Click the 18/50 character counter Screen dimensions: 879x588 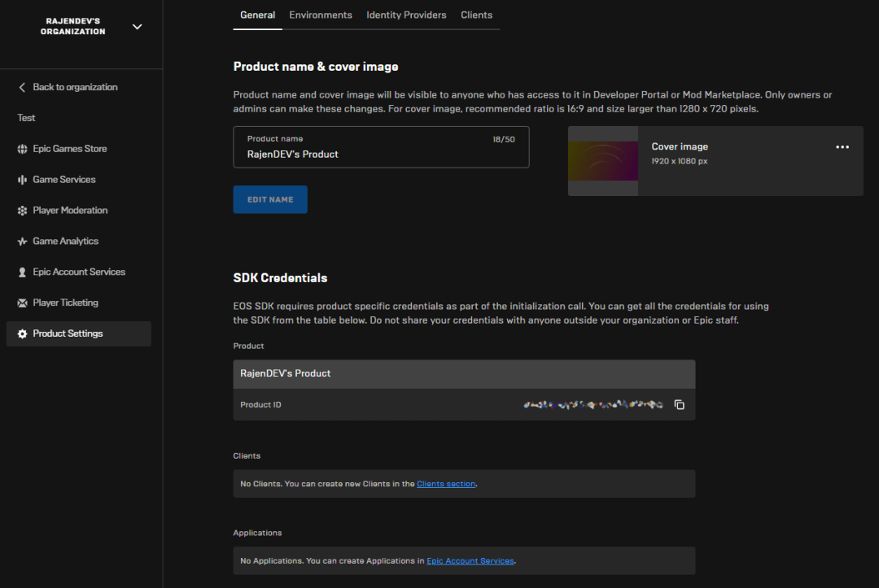tap(504, 139)
